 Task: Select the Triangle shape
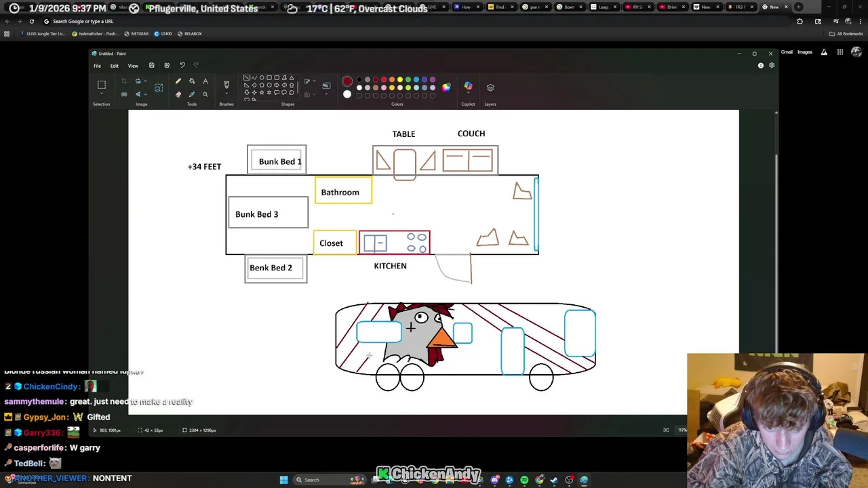[292, 78]
